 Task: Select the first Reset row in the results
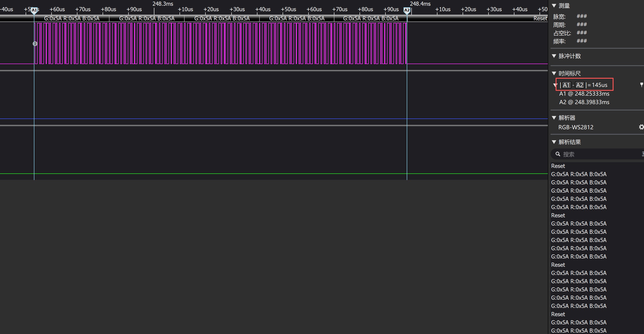click(x=558, y=166)
